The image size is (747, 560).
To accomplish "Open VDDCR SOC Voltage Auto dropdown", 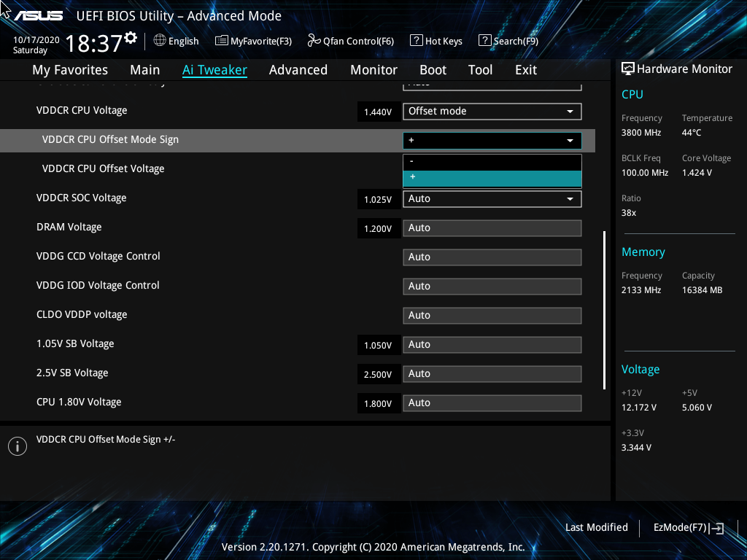I will click(492, 199).
